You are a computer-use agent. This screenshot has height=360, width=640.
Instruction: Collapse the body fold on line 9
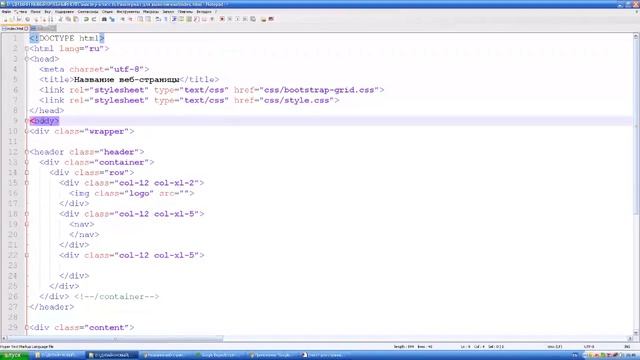[27, 121]
